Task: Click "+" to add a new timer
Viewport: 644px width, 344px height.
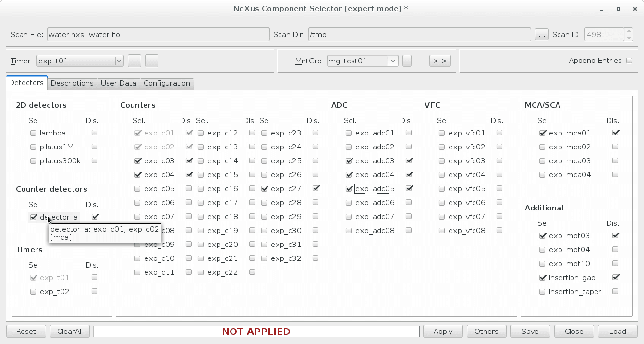Action: (134, 61)
